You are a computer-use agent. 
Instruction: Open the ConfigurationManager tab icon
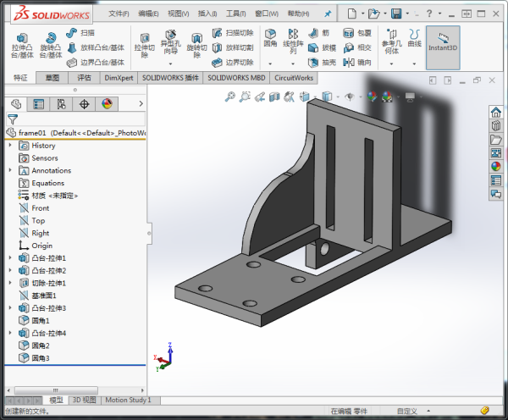coord(61,104)
